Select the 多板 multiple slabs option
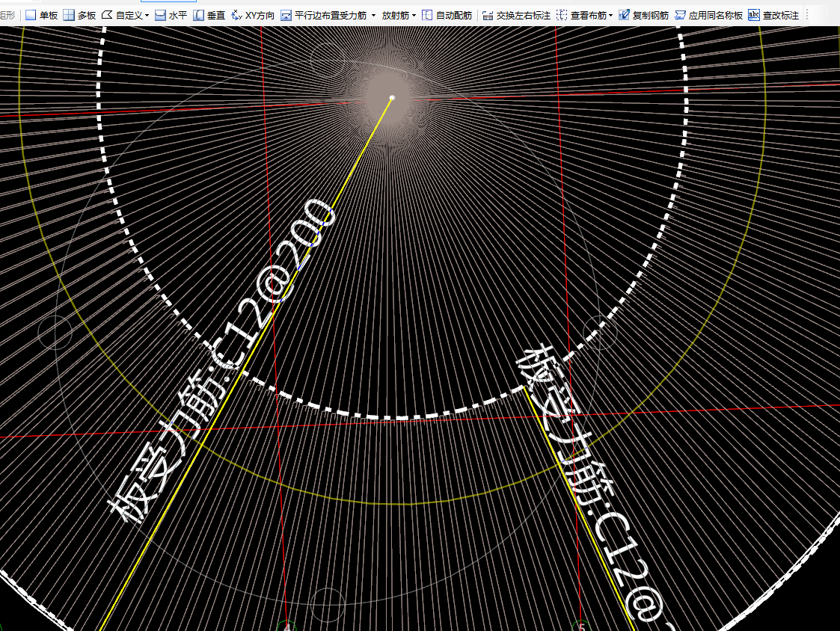The height and width of the screenshot is (631, 840). [79, 16]
